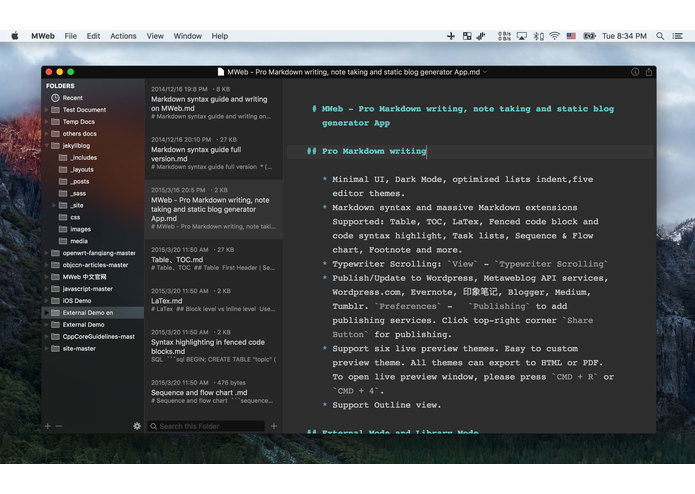Open the Apple menu
695x494 pixels.
15,36
